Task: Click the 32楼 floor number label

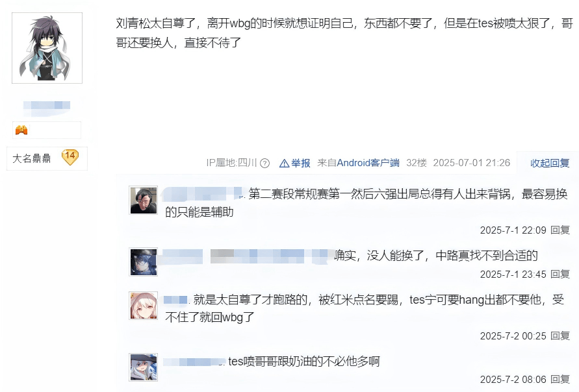Action: point(416,163)
